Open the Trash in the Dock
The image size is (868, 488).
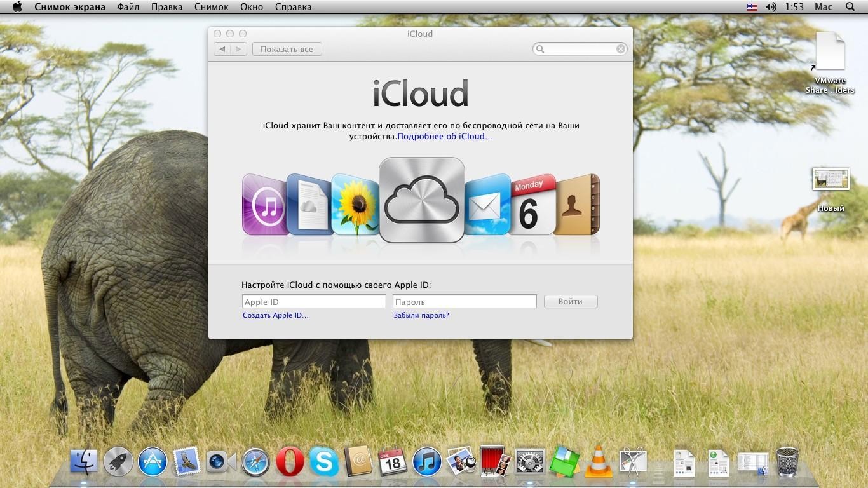tap(787, 462)
